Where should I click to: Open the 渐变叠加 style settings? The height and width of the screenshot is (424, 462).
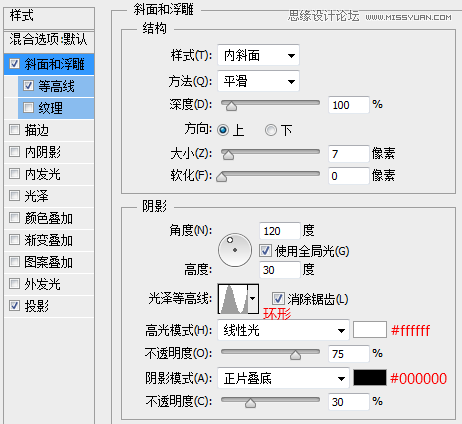tap(49, 240)
